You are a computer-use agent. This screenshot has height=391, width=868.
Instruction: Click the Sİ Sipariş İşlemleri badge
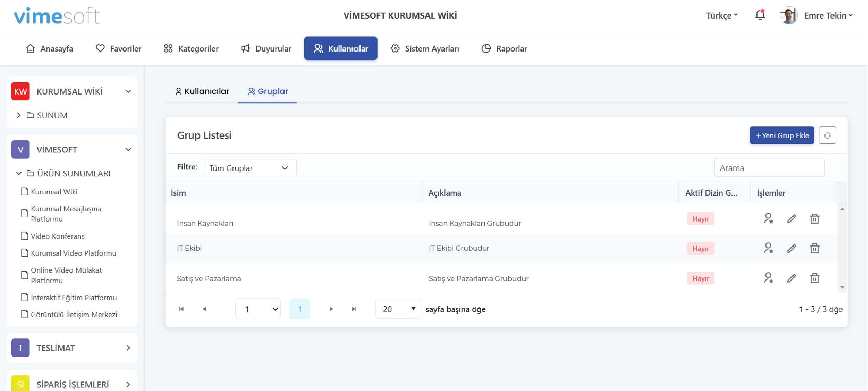pyautogui.click(x=20, y=384)
